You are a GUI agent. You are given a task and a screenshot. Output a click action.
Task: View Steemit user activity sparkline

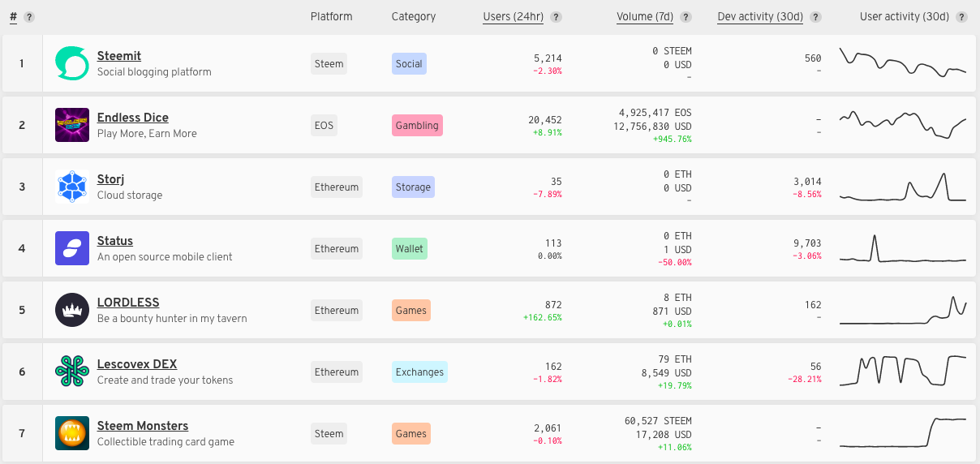tap(903, 63)
